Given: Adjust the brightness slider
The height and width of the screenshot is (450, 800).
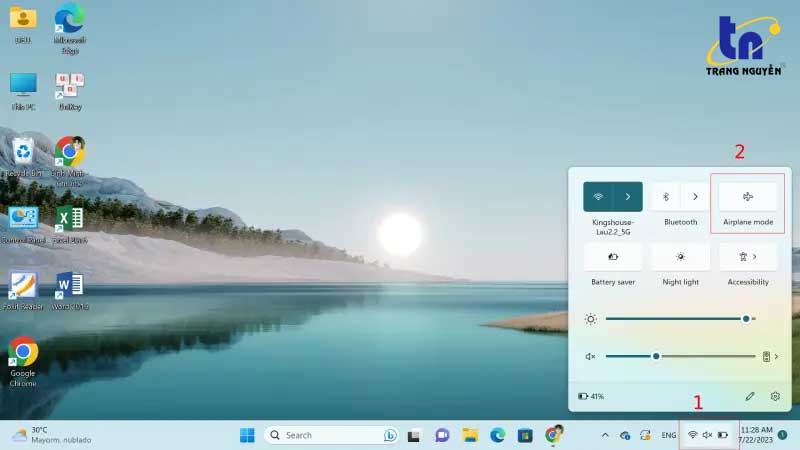Looking at the screenshot, I should (746, 319).
